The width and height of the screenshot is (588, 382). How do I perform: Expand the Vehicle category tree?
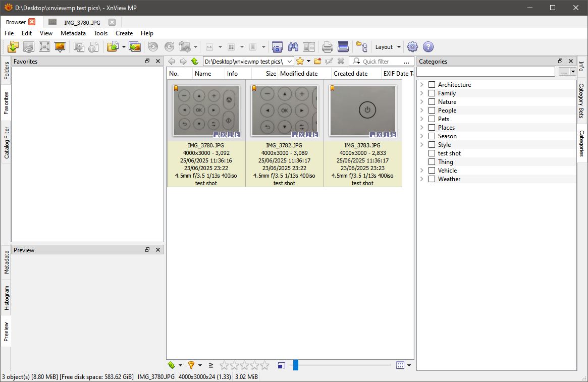point(422,171)
